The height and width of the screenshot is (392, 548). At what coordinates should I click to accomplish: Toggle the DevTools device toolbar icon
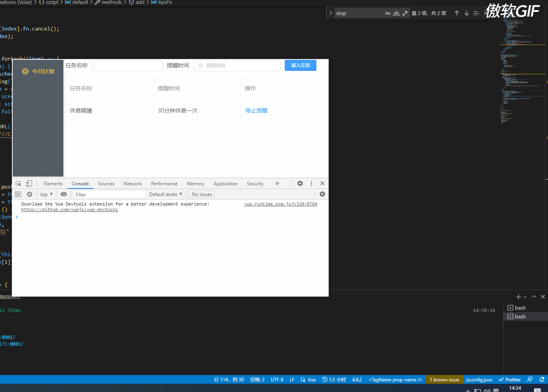coord(29,184)
